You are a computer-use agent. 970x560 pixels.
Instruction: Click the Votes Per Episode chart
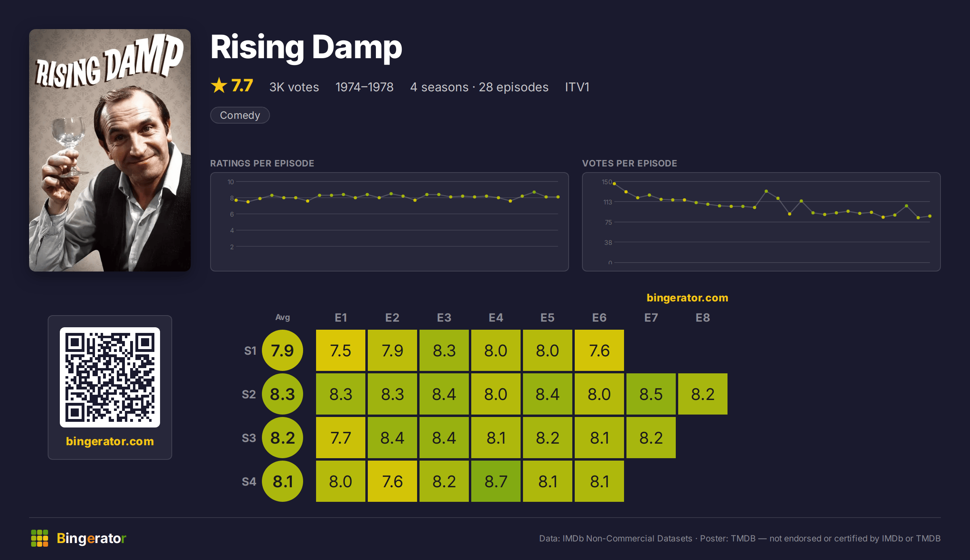coord(761,222)
